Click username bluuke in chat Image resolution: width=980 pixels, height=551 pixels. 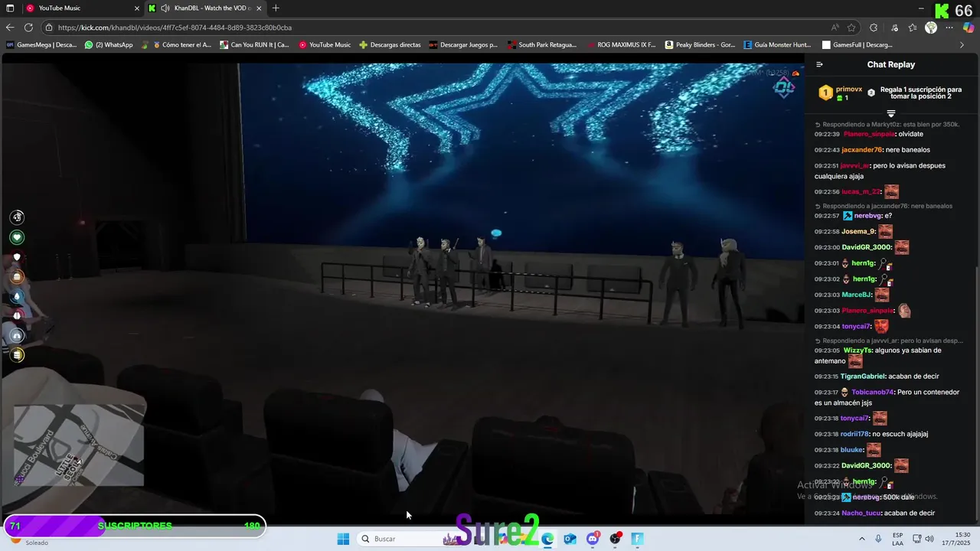[x=852, y=450]
